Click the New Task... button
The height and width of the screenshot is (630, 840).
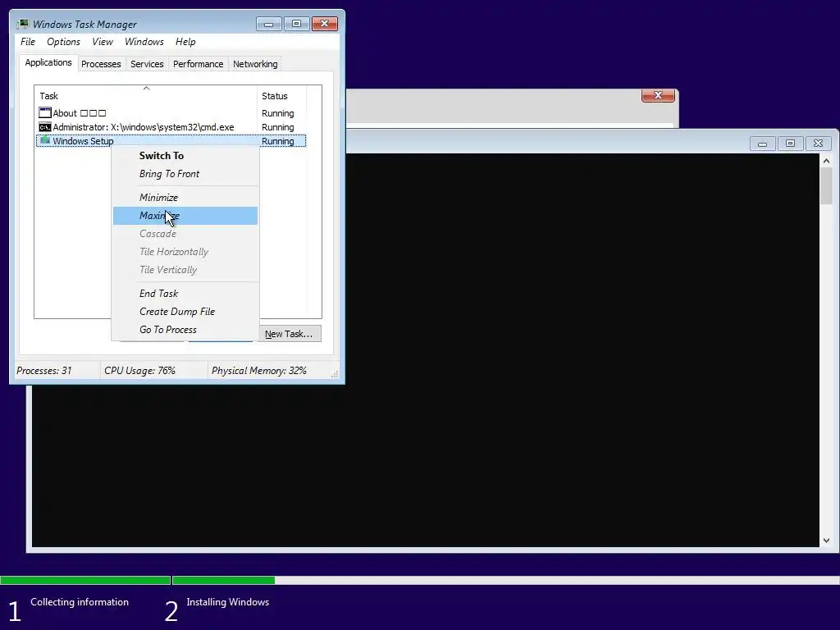coord(290,334)
